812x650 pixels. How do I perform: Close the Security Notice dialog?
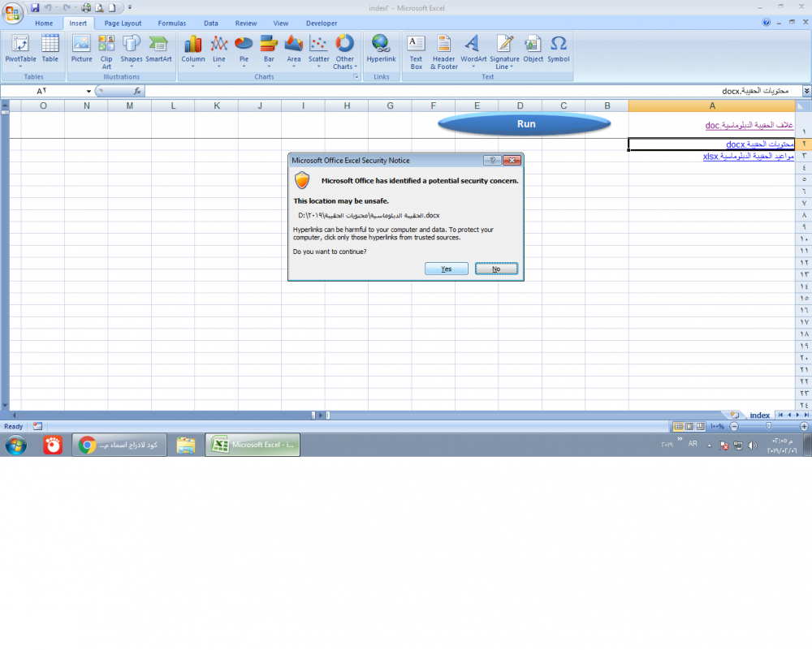click(x=512, y=161)
